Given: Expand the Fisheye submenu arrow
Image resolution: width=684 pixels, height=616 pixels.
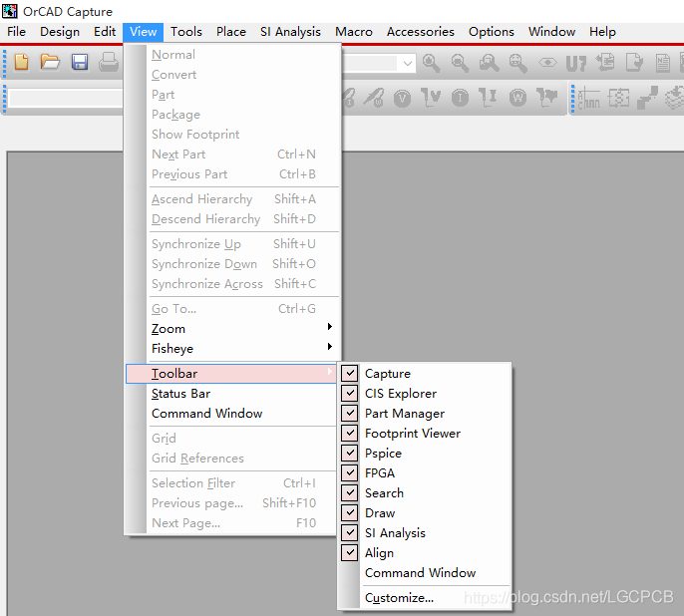Looking at the screenshot, I should [330, 347].
